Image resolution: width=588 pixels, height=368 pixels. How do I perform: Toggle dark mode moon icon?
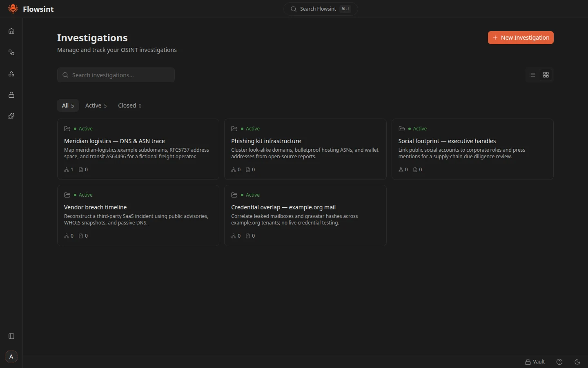pyautogui.click(x=577, y=362)
